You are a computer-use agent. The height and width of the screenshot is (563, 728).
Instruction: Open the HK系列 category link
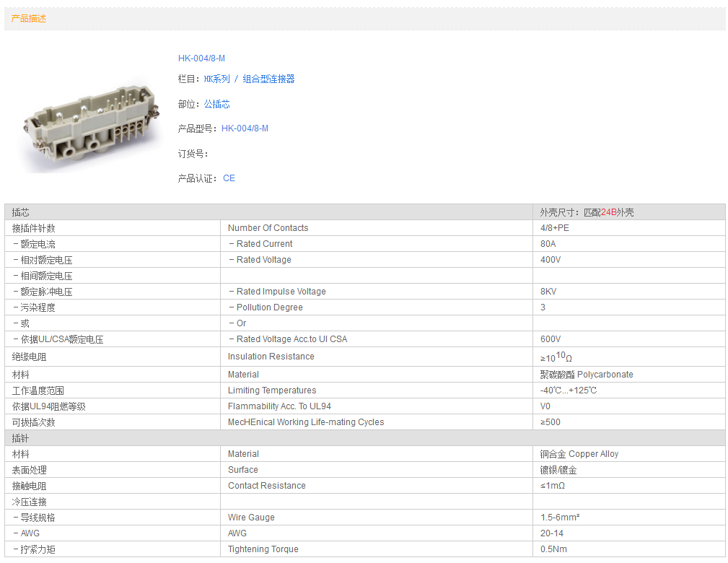[216, 79]
